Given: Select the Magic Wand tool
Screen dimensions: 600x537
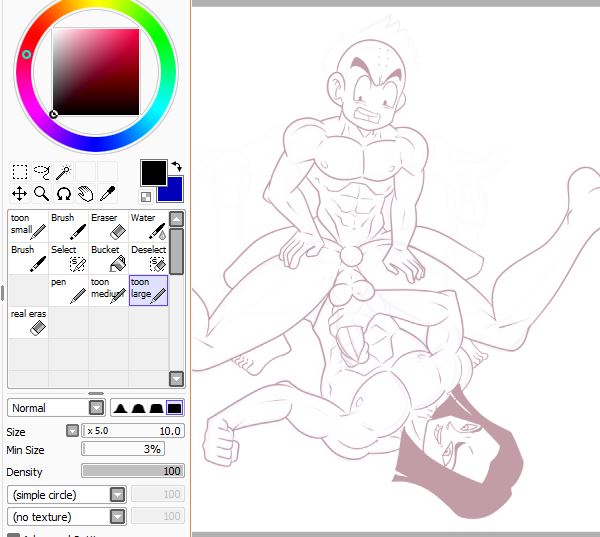Looking at the screenshot, I should 63,172.
